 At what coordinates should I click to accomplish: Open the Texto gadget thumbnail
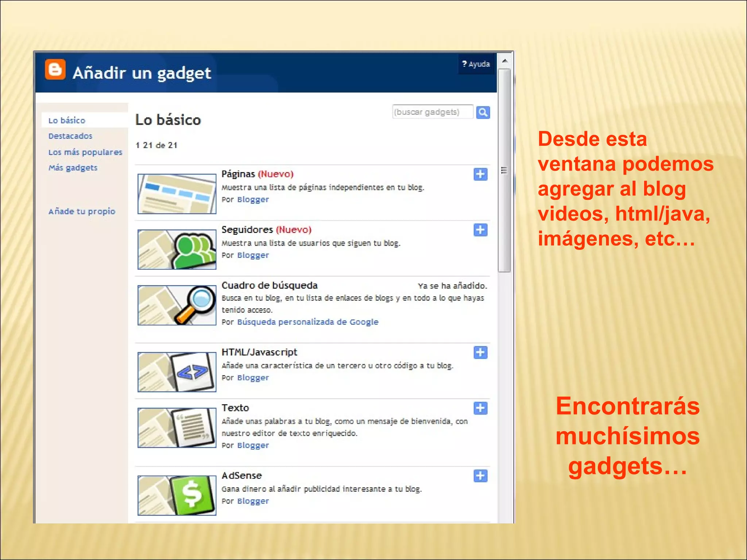pos(177,428)
